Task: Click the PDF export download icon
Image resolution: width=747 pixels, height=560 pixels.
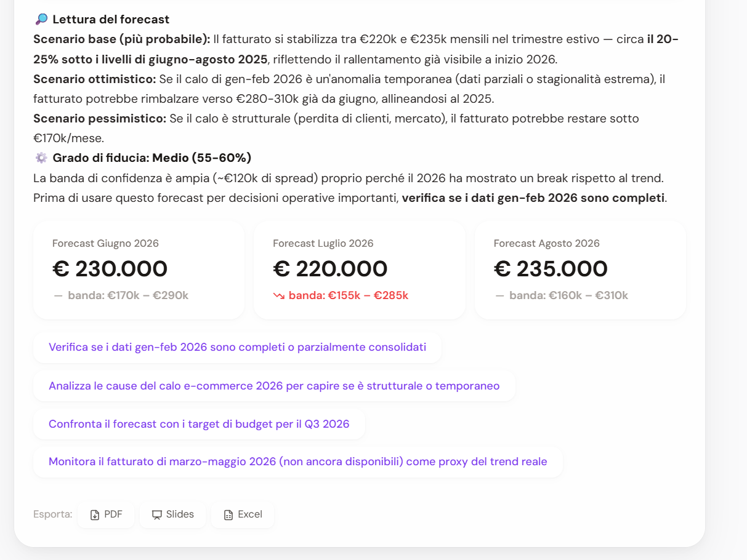Action: click(94, 515)
